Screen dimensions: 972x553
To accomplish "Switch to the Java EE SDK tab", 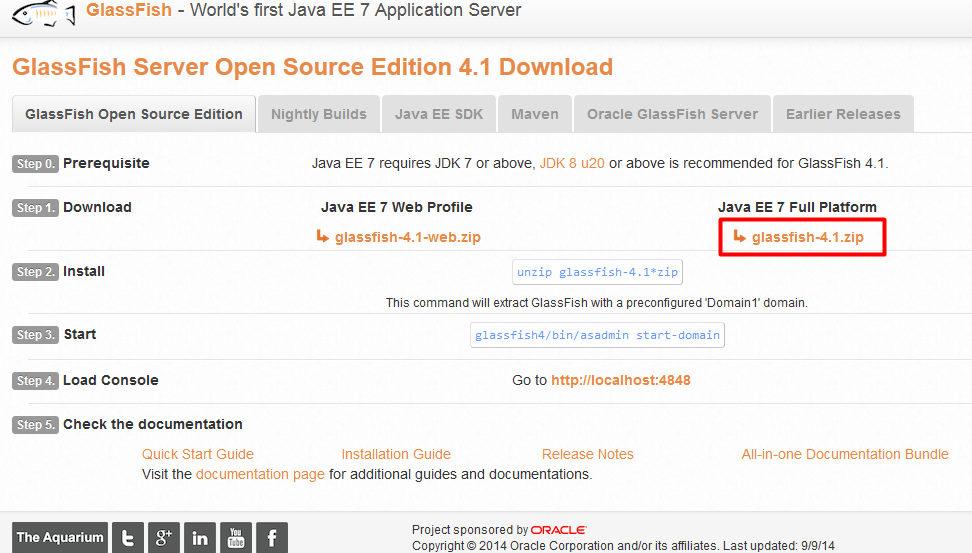I will tap(439, 114).
